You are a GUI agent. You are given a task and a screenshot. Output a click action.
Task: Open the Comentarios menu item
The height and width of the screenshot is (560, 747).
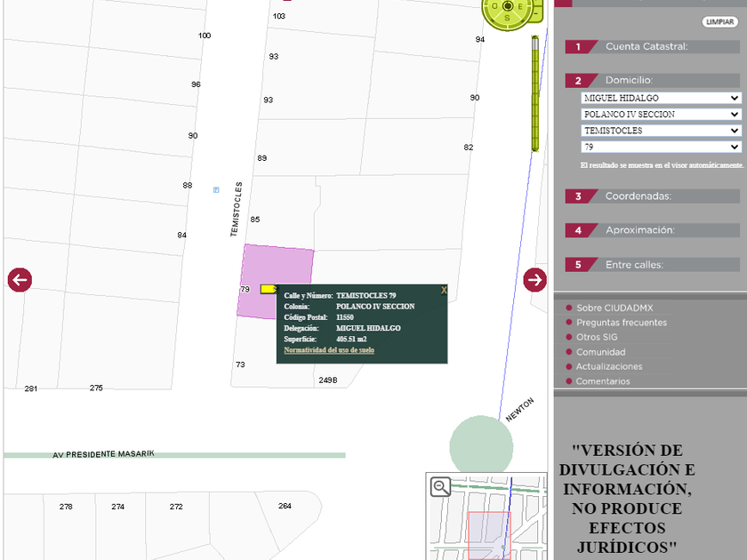[x=603, y=381]
